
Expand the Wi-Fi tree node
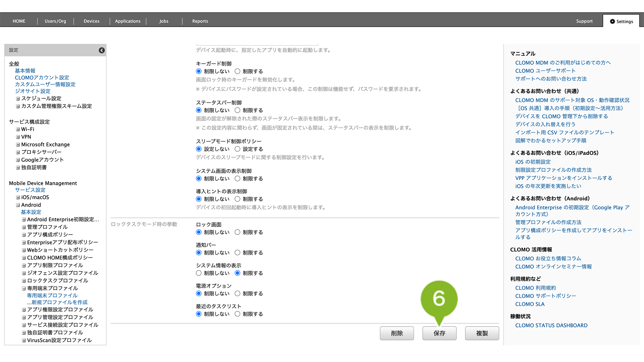click(18, 129)
